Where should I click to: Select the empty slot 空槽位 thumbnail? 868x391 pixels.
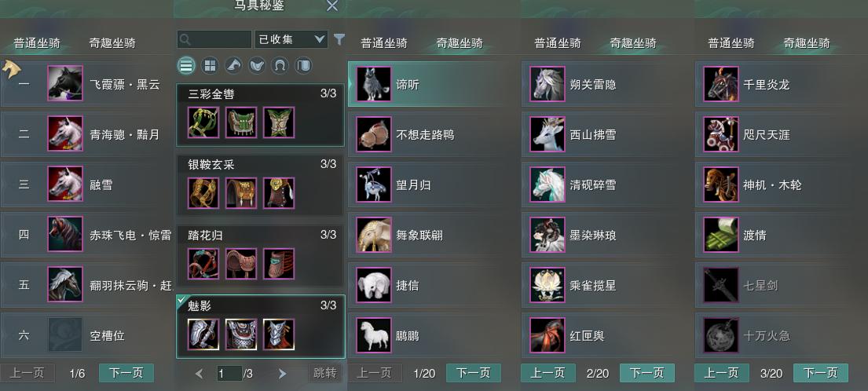pos(65,334)
